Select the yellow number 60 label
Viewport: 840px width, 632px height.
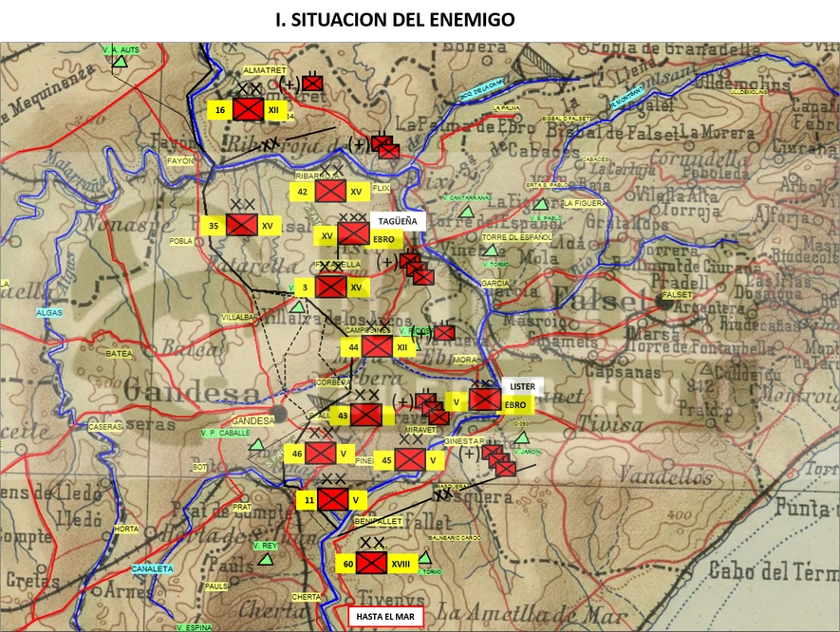[x=348, y=564]
